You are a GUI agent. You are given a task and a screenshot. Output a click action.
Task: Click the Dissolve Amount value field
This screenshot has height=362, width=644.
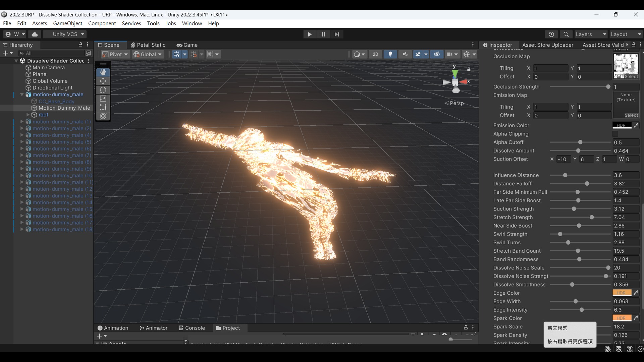(626, 151)
